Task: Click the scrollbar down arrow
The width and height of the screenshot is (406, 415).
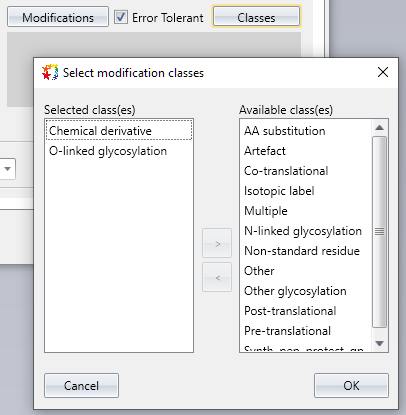Action: (379, 343)
